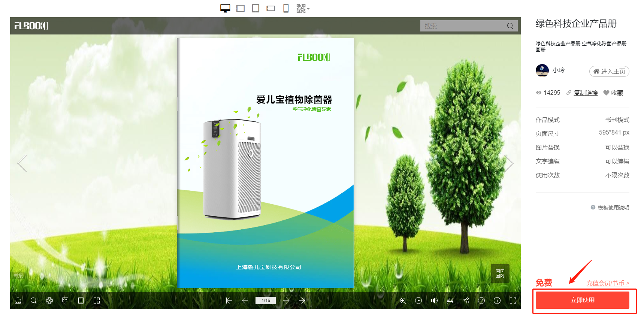Go to the previous page arrow in toolbar

click(x=245, y=301)
